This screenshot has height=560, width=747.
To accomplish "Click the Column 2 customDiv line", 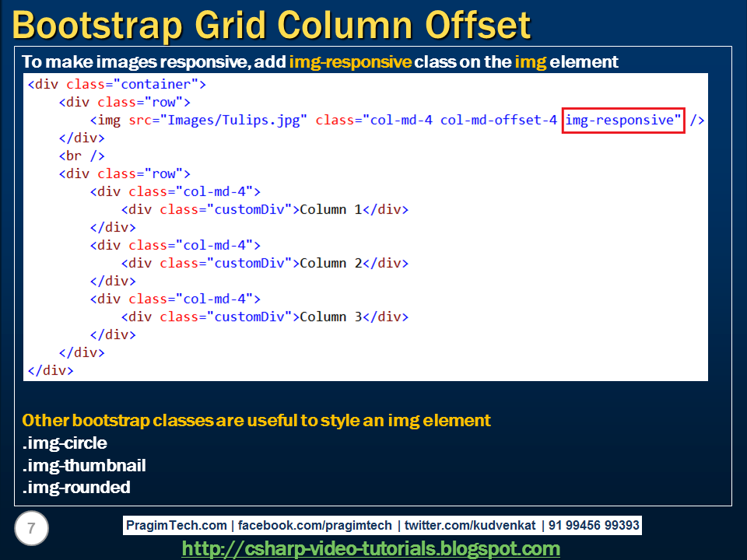I will click(x=265, y=264).
